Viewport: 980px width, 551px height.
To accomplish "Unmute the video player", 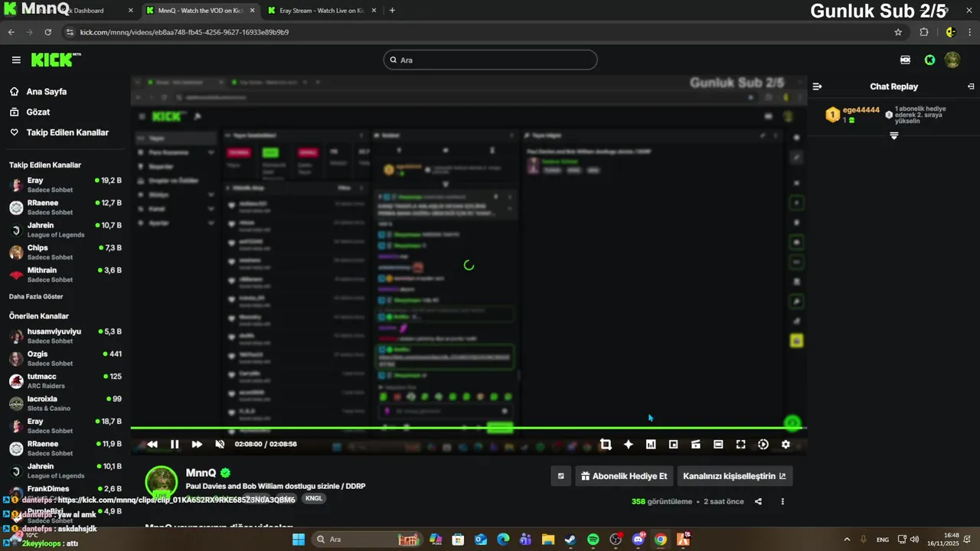I will pyautogui.click(x=220, y=444).
